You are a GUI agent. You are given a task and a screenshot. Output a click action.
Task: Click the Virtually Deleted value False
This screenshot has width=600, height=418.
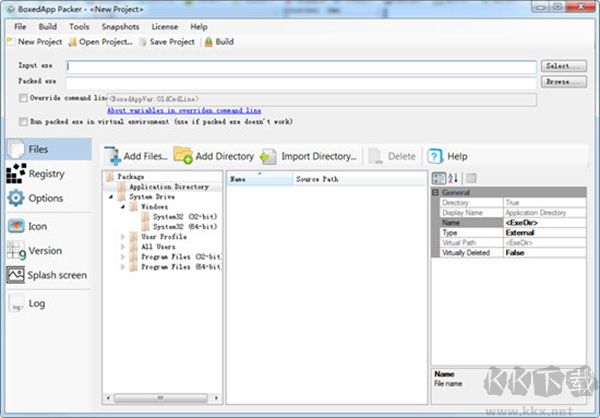click(x=545, y=253)
